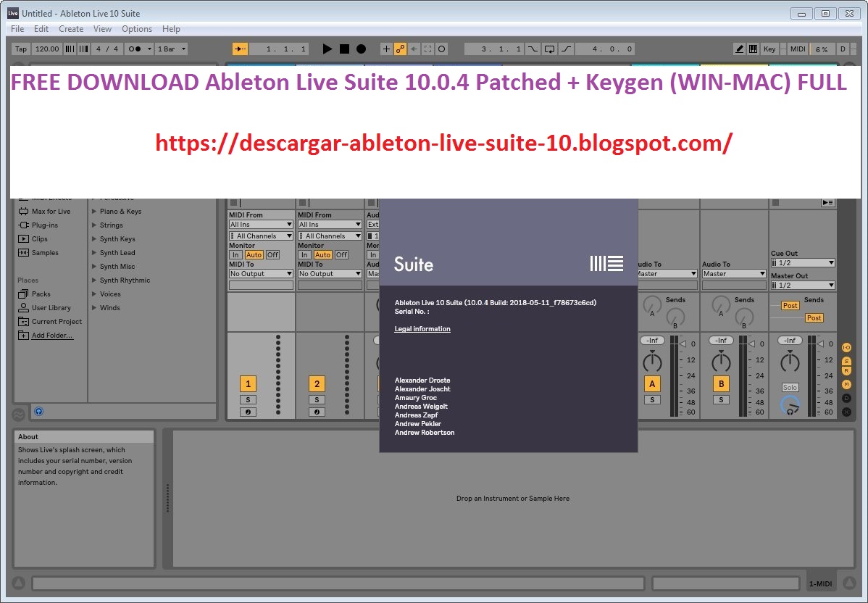Toggle the I-O section show/hide button
The height and width of the screenshot is (603, 868).
click(846, 348)
